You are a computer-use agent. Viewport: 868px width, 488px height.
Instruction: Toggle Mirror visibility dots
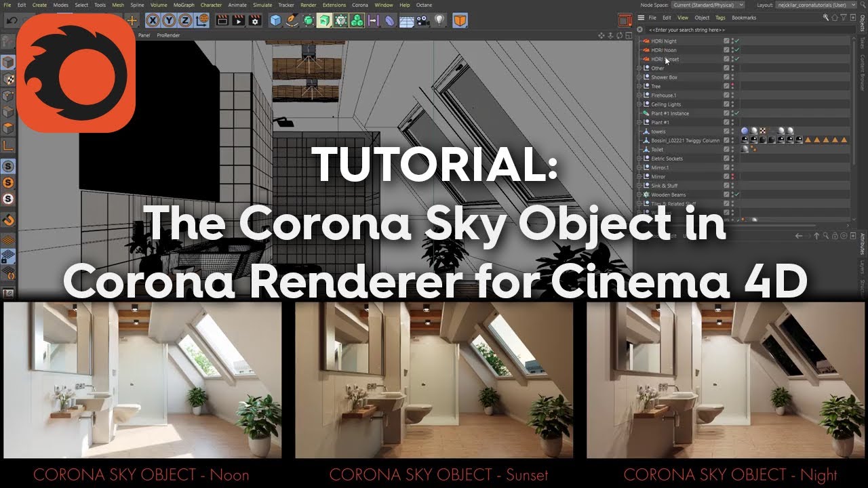(732, 177)
